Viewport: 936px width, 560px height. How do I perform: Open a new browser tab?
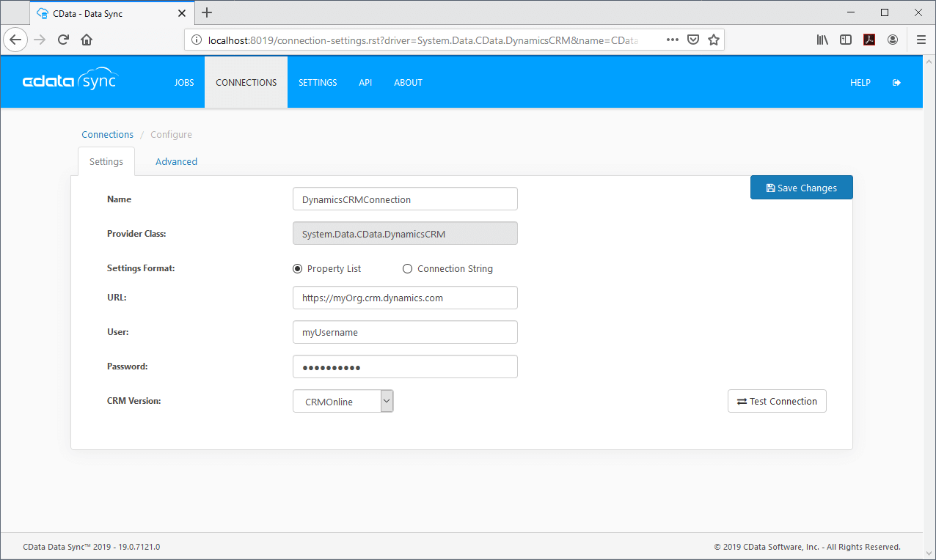tap(207, 12)
